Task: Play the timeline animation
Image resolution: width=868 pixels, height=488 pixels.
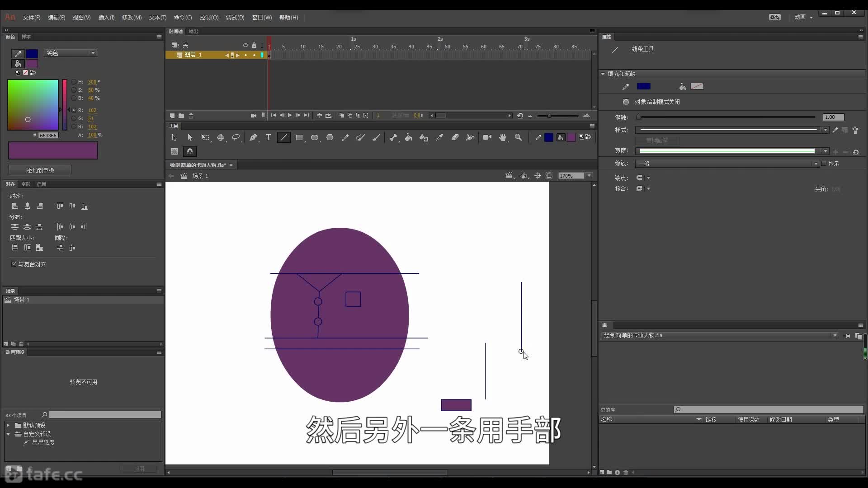Action: pos(290,116)
